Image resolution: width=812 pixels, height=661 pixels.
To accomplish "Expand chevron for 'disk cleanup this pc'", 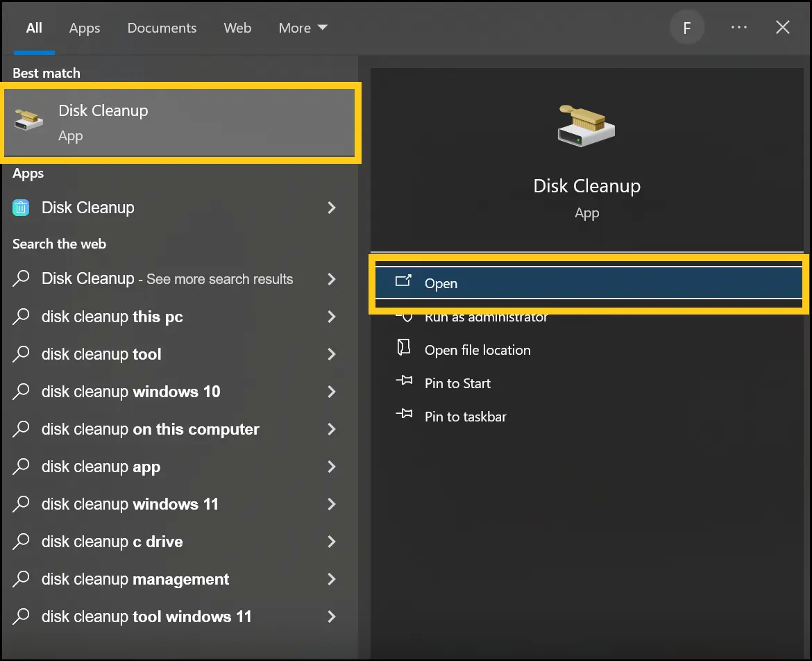I will coord(332,317).
